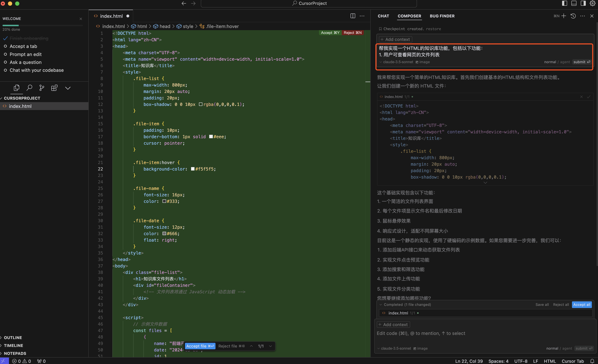This screenshot has width=598, height=364.
Task: Open the settings gear icon
Action: (x=592, y=3)
